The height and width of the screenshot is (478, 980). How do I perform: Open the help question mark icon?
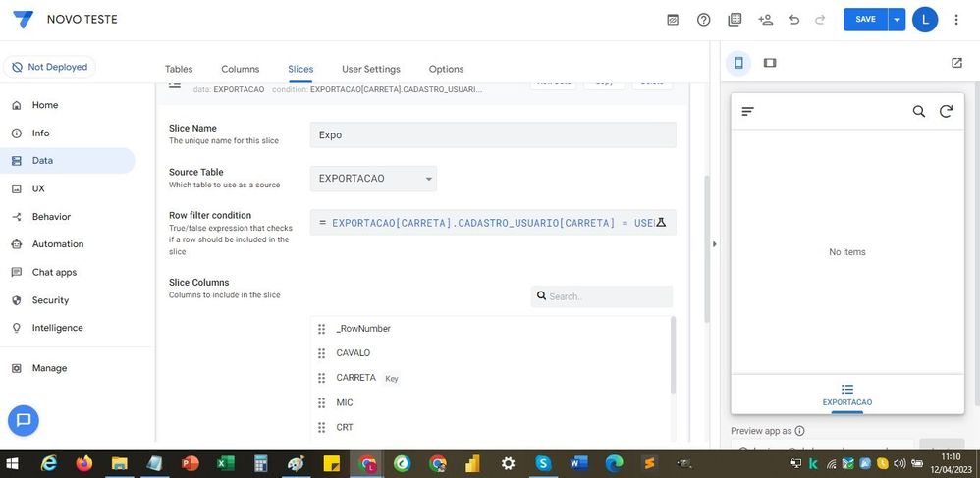pos(704,20)
